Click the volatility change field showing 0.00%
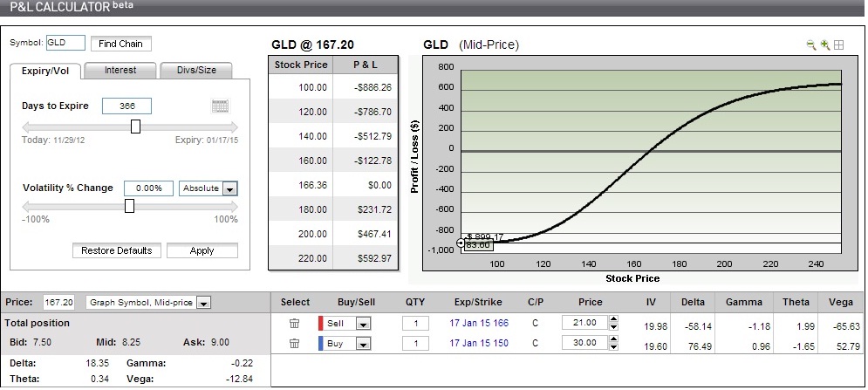 pos(149,188)
